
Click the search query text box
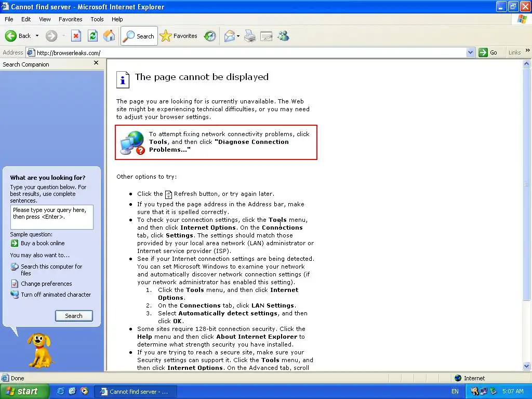(x=52, y=217)
